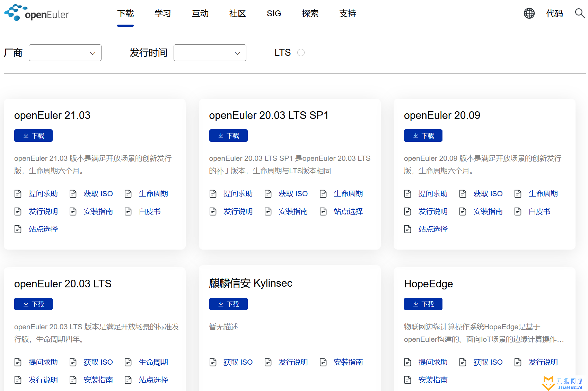Click document icon beside 安装指南 in openEuler 20.03 LTS

[x=73, y=380]
